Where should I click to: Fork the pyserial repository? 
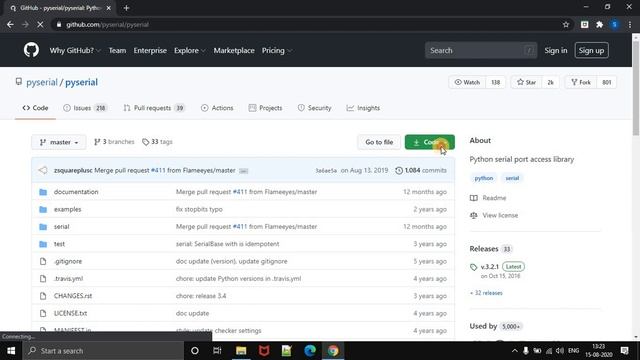point(581,82)
